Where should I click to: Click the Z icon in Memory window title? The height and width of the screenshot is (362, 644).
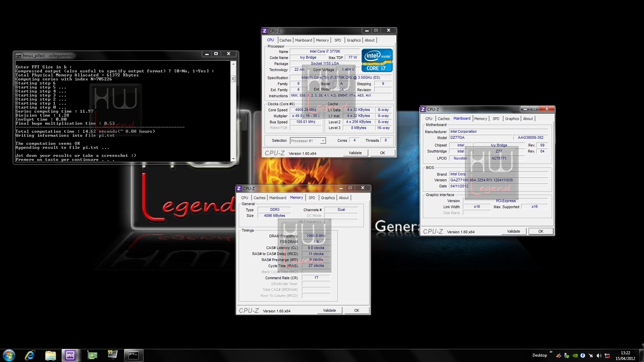(239, 188)
